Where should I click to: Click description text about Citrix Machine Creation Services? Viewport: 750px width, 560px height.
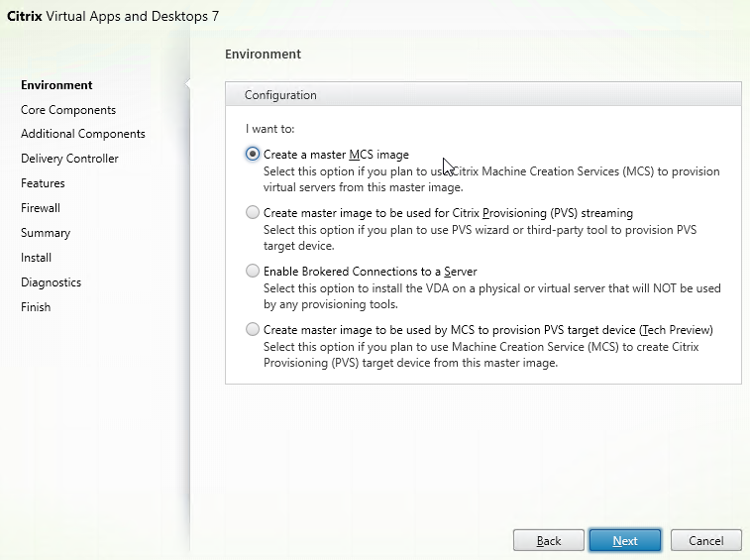(491, 179)
